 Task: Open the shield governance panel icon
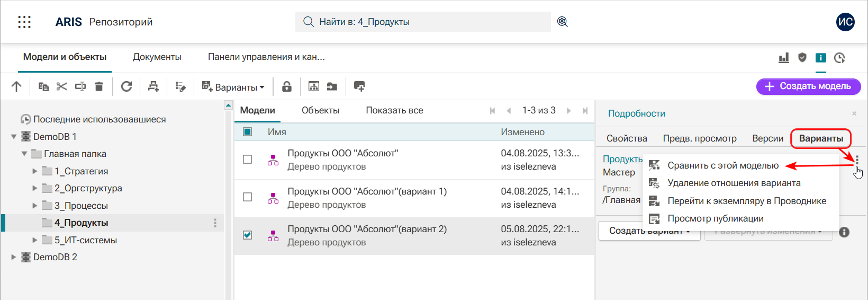[x=802, y=57]
